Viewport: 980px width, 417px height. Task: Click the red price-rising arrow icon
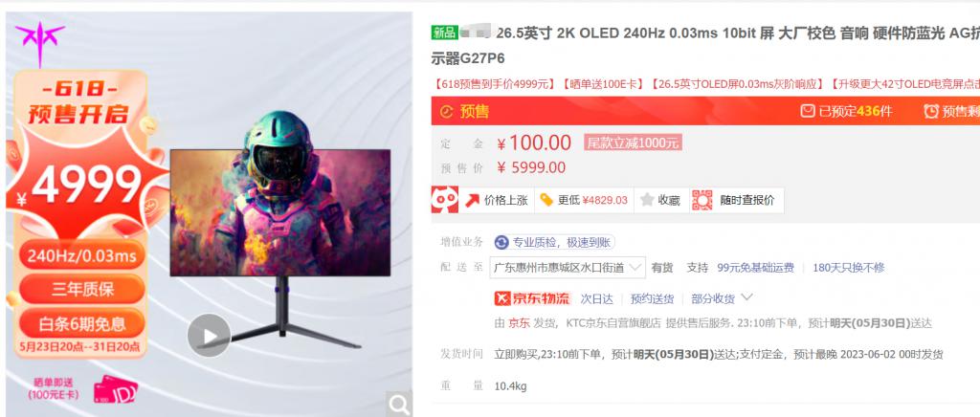pyautogui.click(x=473, y=201)
